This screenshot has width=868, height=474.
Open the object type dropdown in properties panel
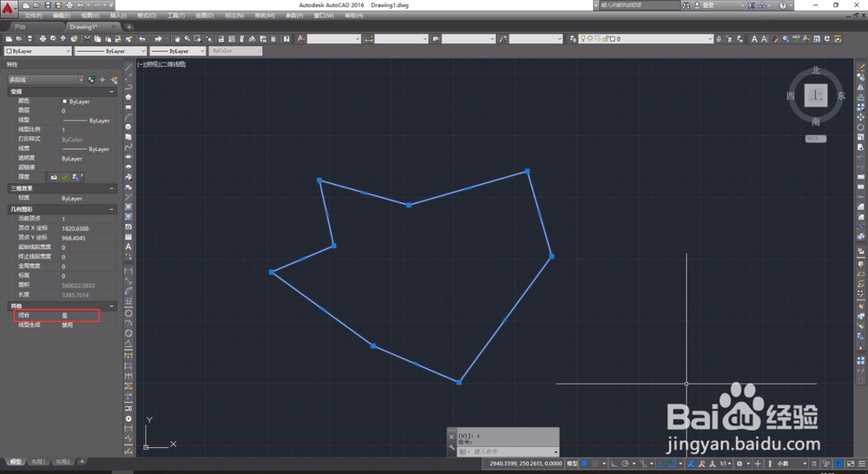coord(45,80)
